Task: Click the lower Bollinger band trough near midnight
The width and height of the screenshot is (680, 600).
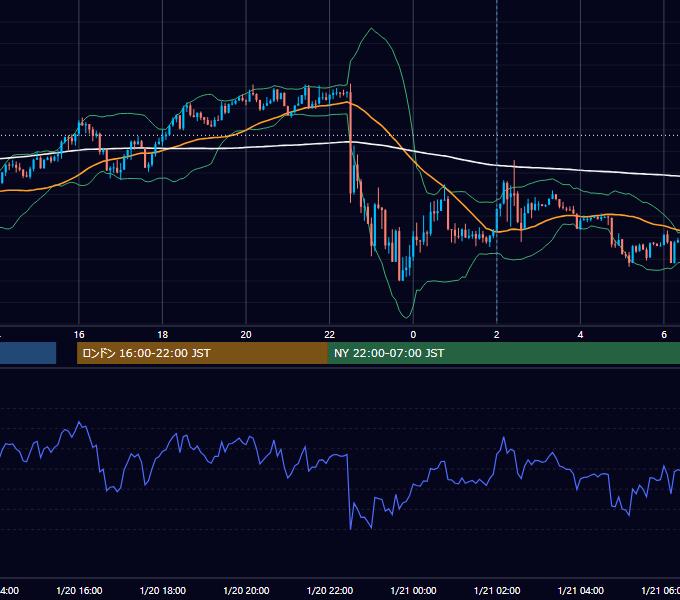Action: coord(406,317)
